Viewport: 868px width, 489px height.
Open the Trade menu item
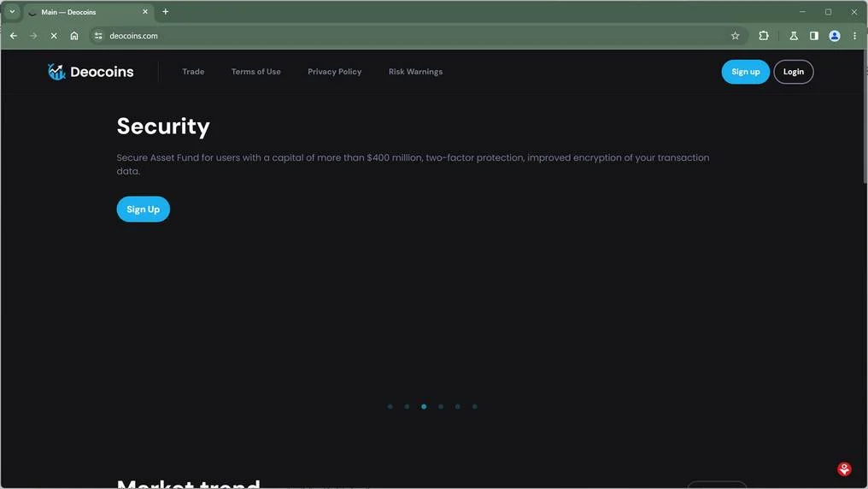(193, 72)
